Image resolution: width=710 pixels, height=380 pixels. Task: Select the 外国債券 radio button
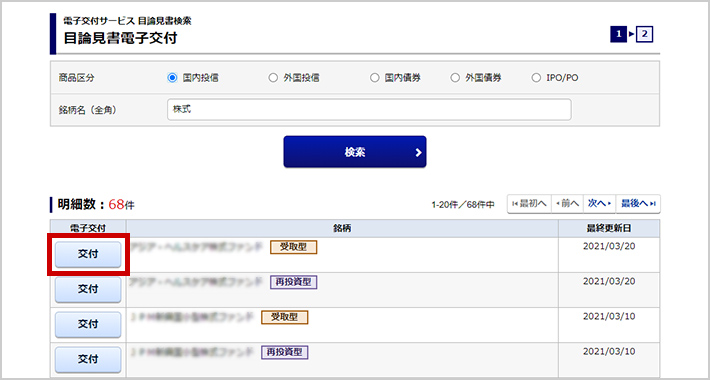click(x=455, y=78)
